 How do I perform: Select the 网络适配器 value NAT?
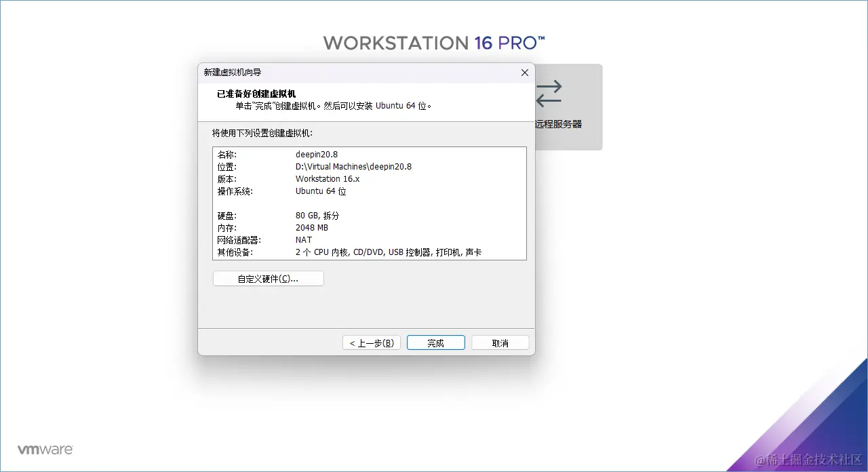[304, 240]
